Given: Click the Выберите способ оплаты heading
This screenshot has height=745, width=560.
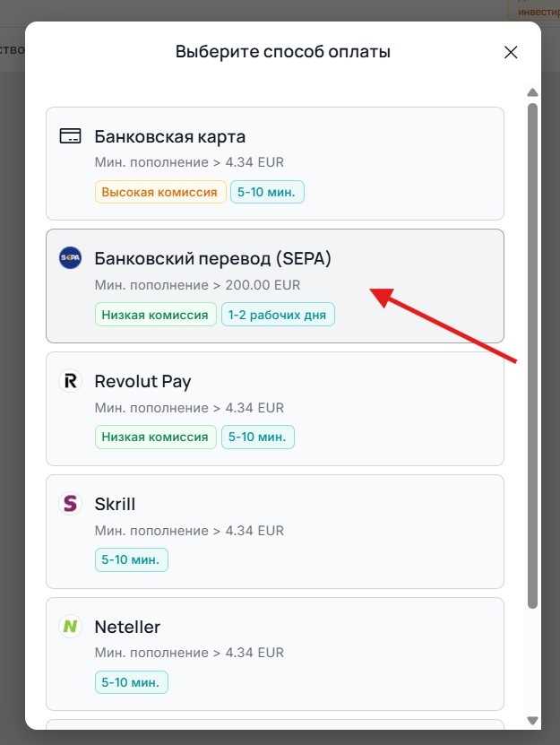Looking at the screenshot, I should (282, 52).
